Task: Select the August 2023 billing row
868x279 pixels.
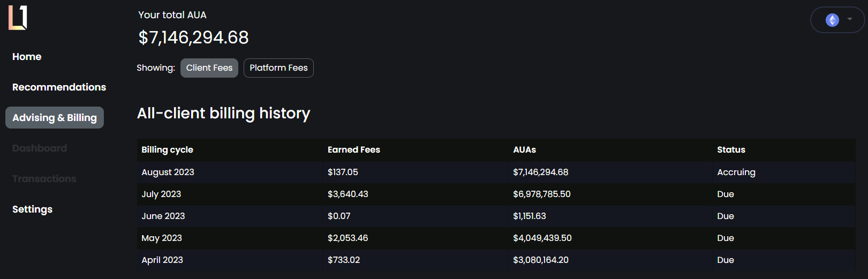Action: (x=168, y=172)
